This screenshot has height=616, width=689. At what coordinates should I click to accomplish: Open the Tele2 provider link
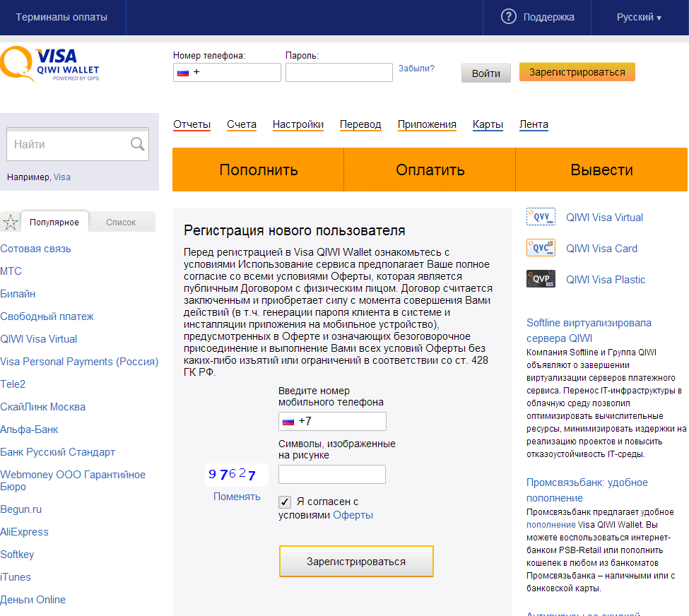pos(13,384)
